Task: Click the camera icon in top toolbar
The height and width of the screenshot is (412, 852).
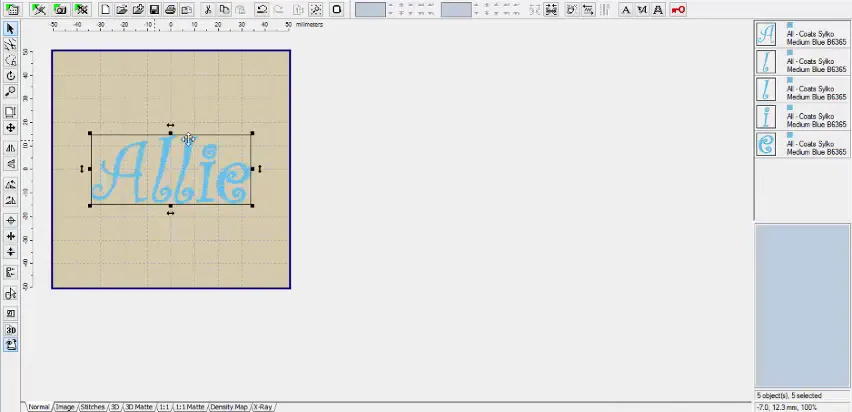Action: 61,9
